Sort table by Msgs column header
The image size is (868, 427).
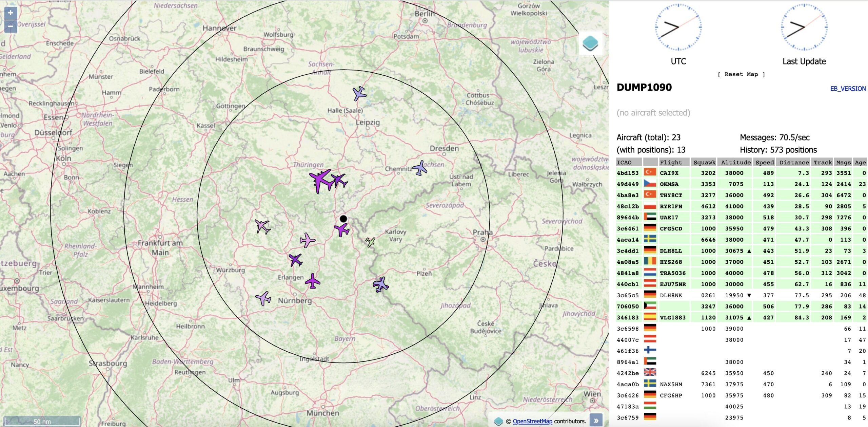843,162
